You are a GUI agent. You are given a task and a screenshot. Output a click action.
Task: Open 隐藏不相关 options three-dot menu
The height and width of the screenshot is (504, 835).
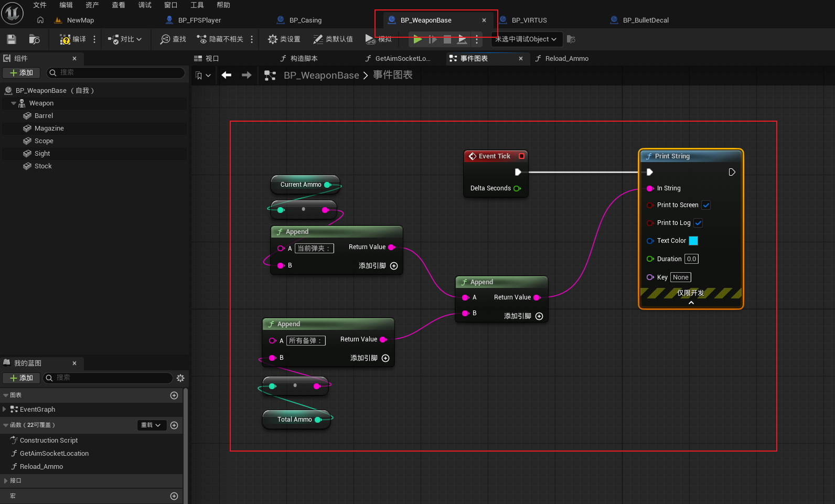[x=252, y=39]
